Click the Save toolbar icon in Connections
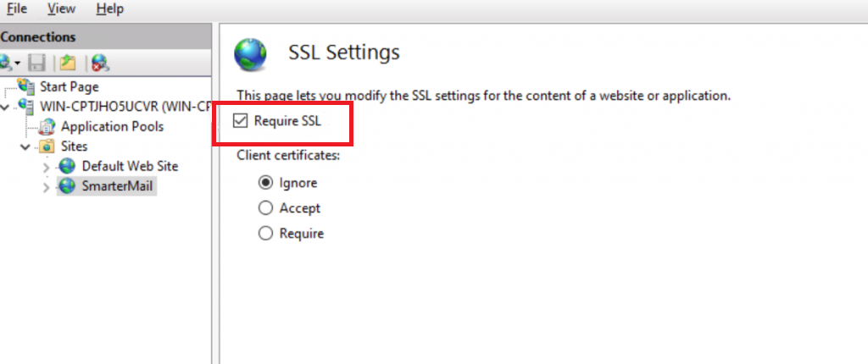The width and height of the screenshot is (868, 364). pos(36,63)
